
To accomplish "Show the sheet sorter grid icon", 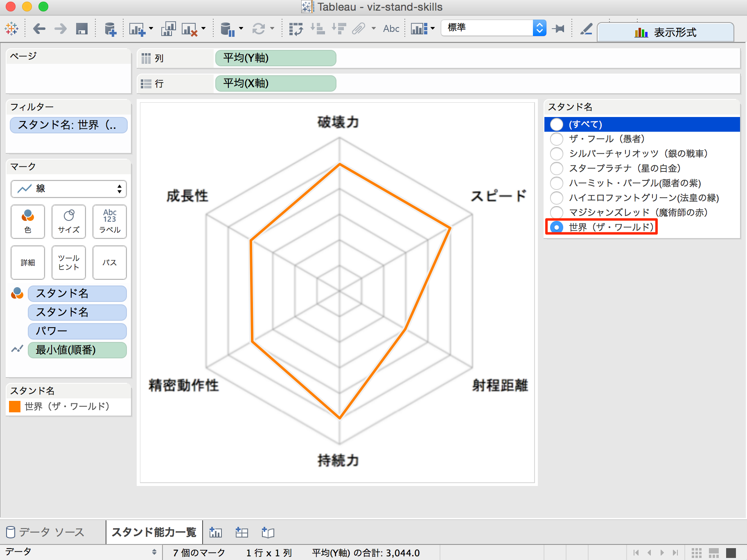I will [697, 553].
